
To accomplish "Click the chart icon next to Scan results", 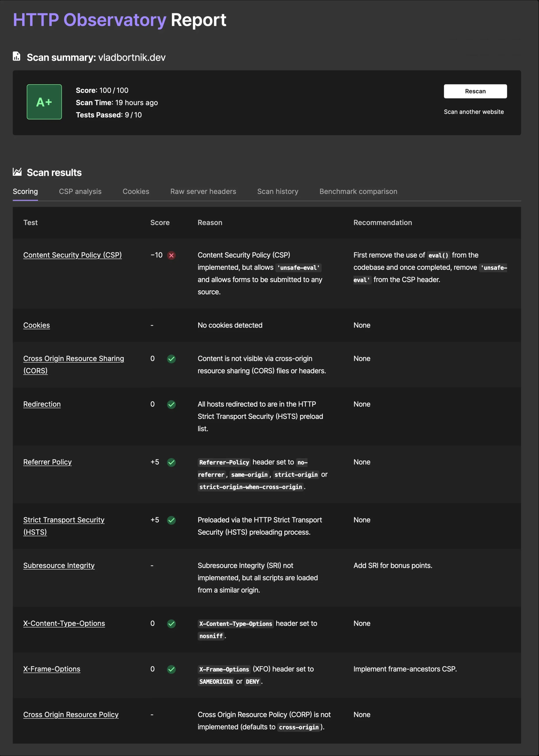I will [16, 172].
